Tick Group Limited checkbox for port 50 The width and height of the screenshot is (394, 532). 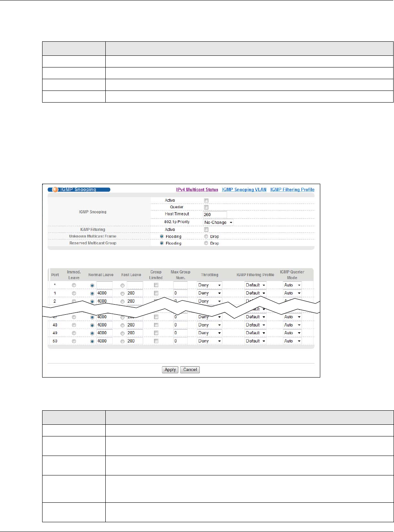click(156, 341)
